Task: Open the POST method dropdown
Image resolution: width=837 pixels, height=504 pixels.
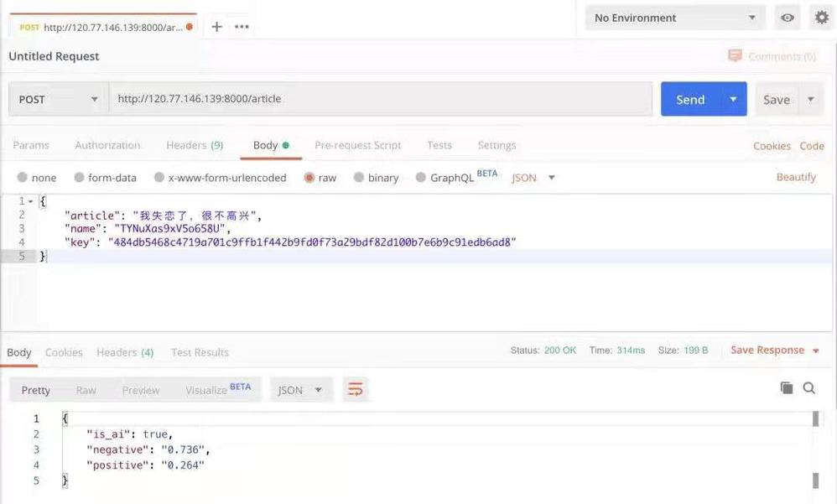Action: pyautogui.click(x=59, y=99)
